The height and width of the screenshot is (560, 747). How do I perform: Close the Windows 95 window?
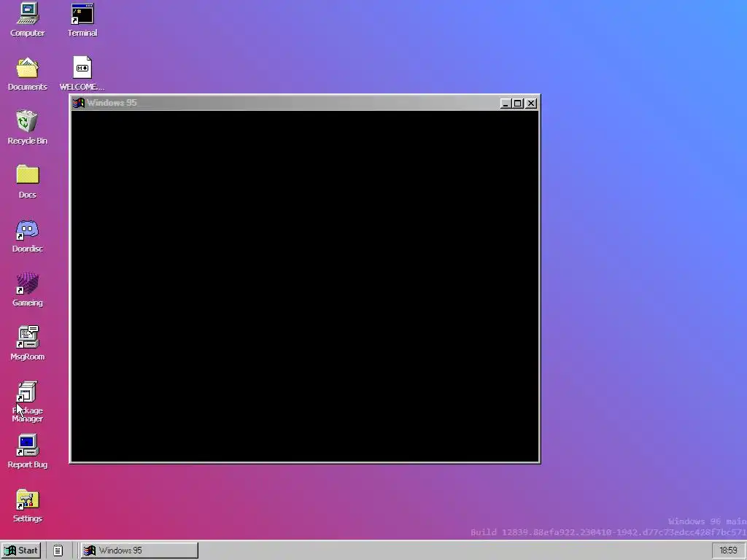pos(531,104)
